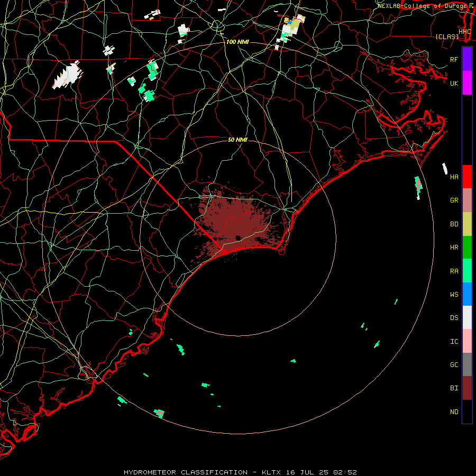The height and width of the screenshot is (476, 476).
Task: Select the IC light pink legend swatch
Action: coord(467,341)
